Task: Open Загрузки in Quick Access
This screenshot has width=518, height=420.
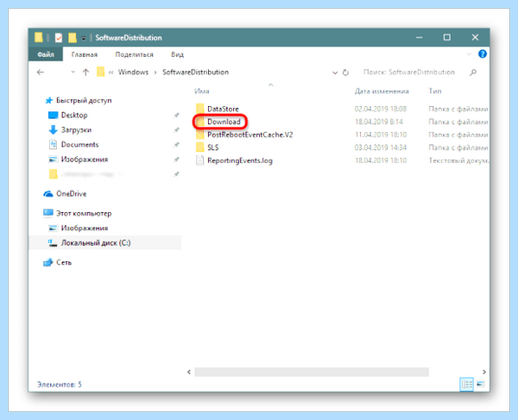Action: pyautogui.click(x=76, y=130)
